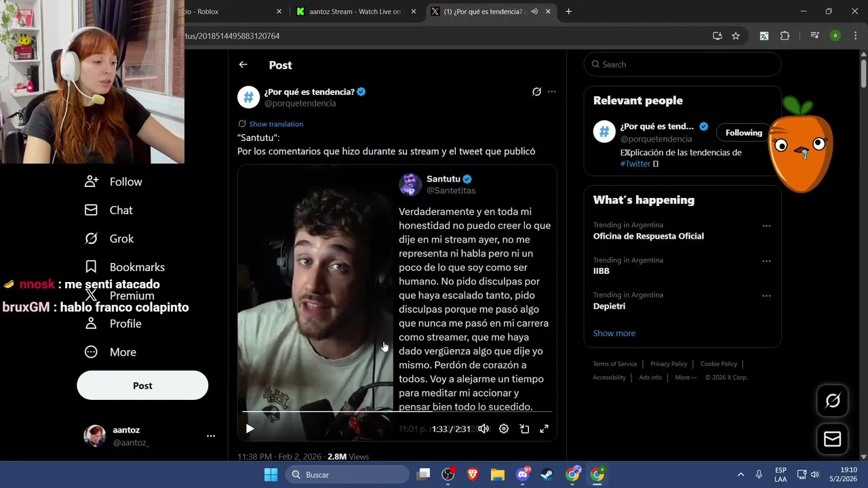
Task: Click the taskbar volume icon
Action: (x=814, y=474)
